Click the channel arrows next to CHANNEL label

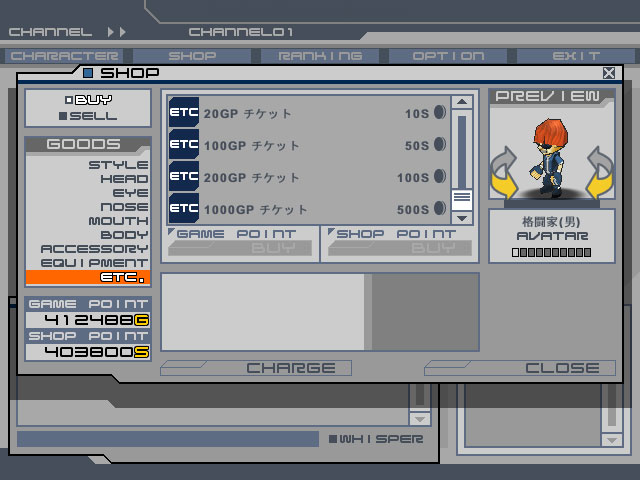pyautogui.click(x=117, y=32)
